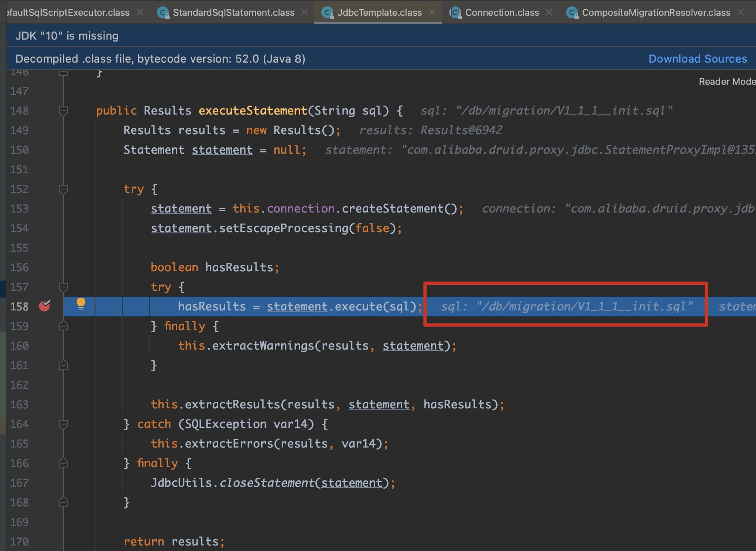Click the Download Sources link

[x=697, y=59]
